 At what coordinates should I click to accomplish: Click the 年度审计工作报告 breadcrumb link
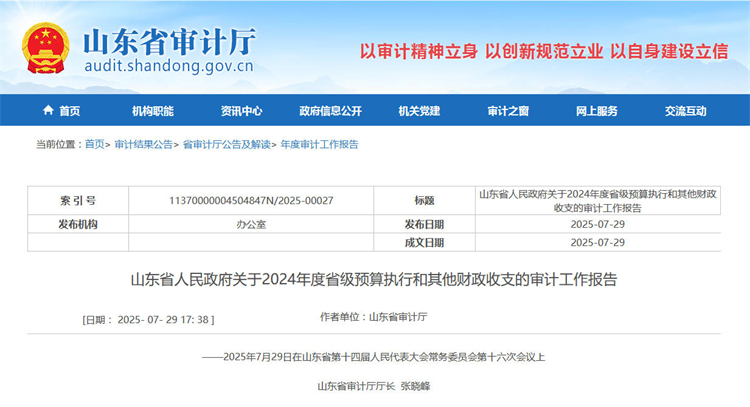[x=319, y=144]
